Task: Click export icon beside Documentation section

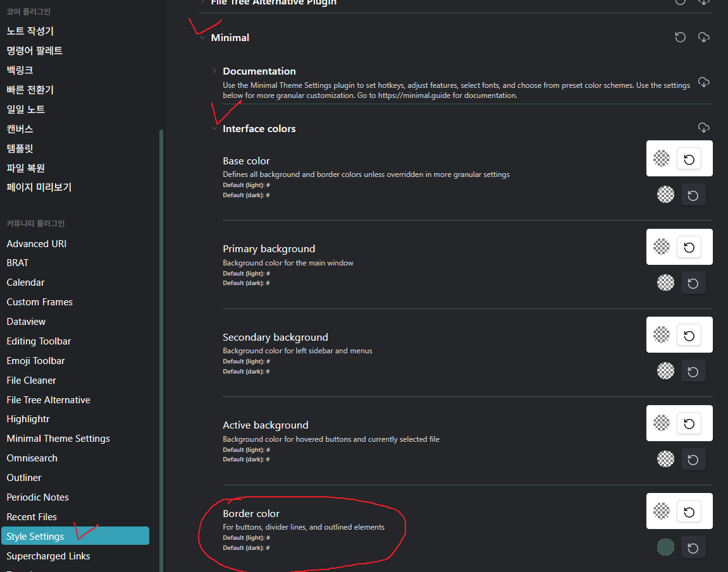Action: (704, 82)
